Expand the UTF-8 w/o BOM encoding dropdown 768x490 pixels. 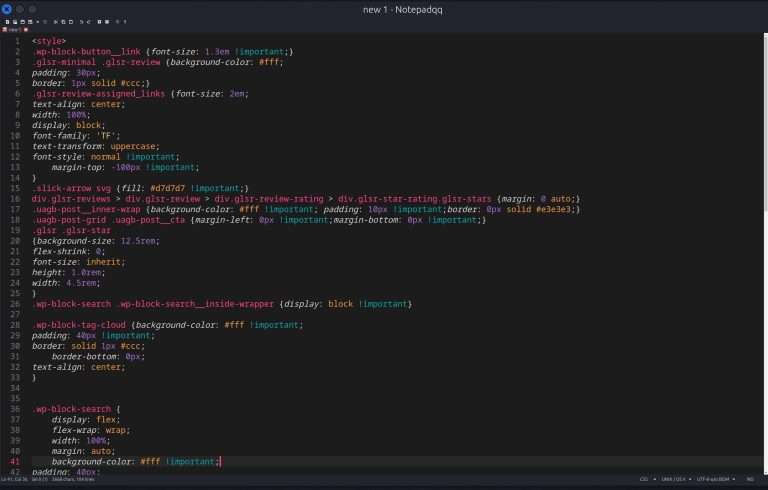(714, 479)
